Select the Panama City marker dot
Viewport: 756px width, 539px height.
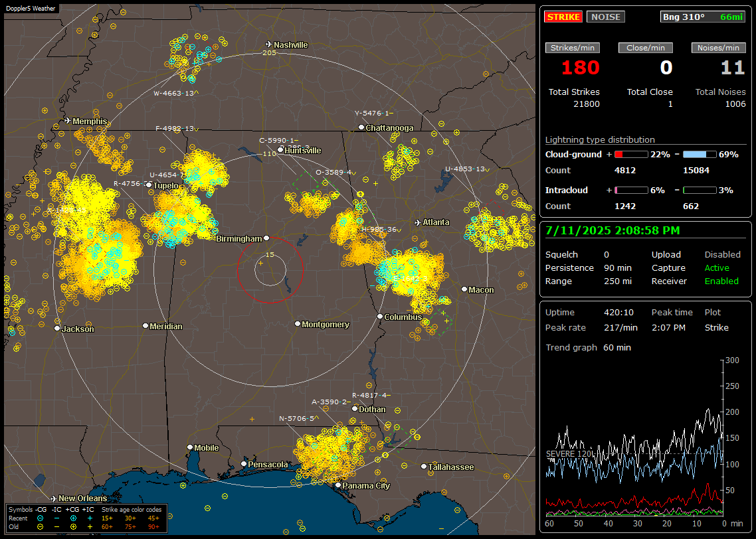338,485
